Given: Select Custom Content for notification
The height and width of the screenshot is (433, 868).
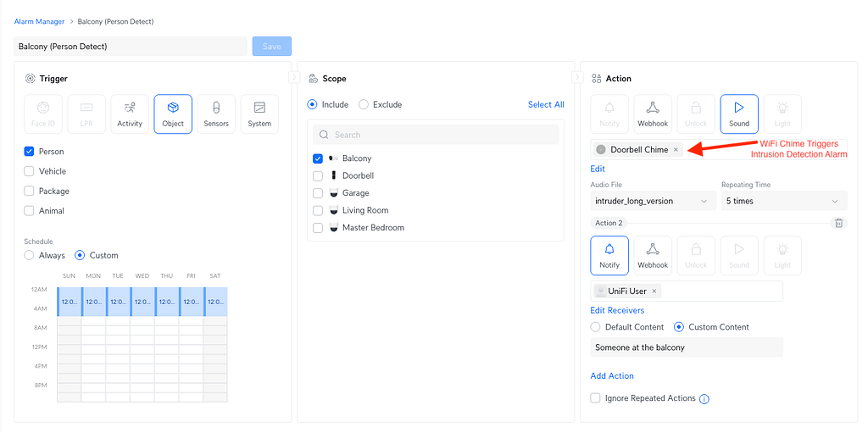Looking at the screenshot, I should pyautogui.click(x=679, y=327).
